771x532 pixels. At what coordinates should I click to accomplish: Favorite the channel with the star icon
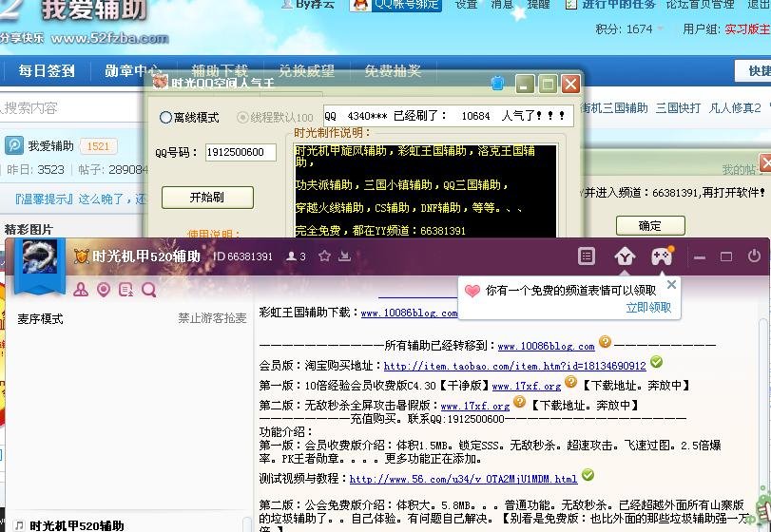(x=324, y=256)
